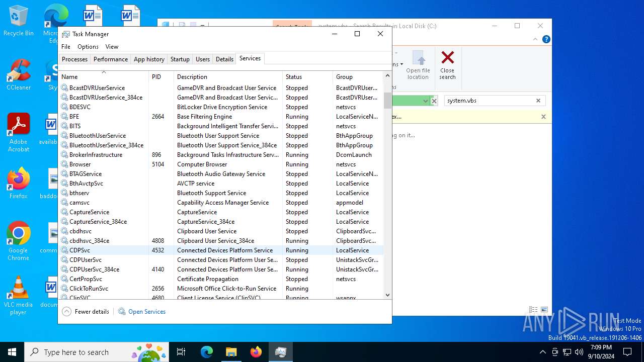Image resolution: width=644 pixels, height=362 pixels.
Task: Select the BDESVC service row
Action: click(221, 107)
